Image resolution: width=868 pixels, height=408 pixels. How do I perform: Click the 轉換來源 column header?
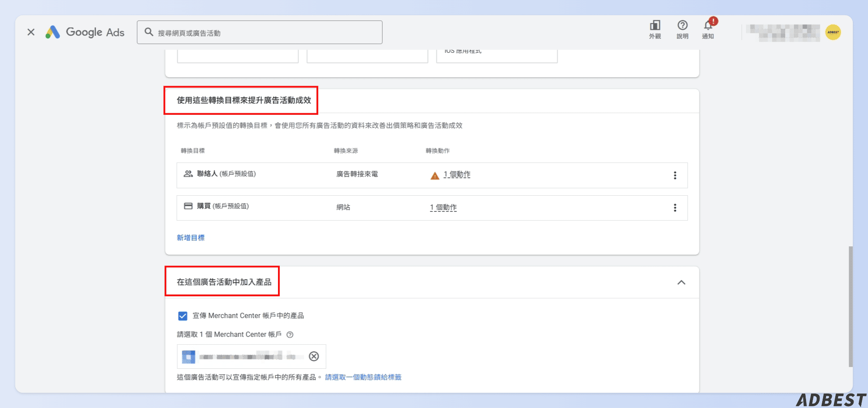point(346,151)
